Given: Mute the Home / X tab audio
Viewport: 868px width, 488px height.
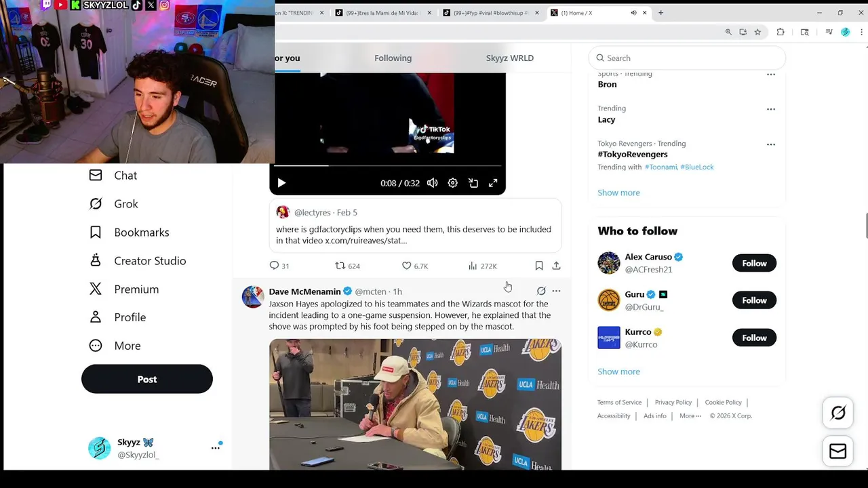Looking at the screenshot, I should [x=633, y=13].
